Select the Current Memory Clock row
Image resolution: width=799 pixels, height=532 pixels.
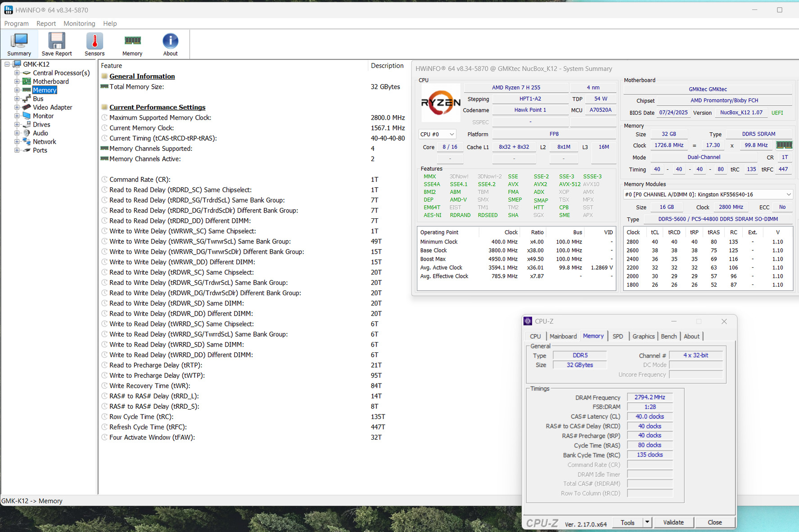(253, 128)
